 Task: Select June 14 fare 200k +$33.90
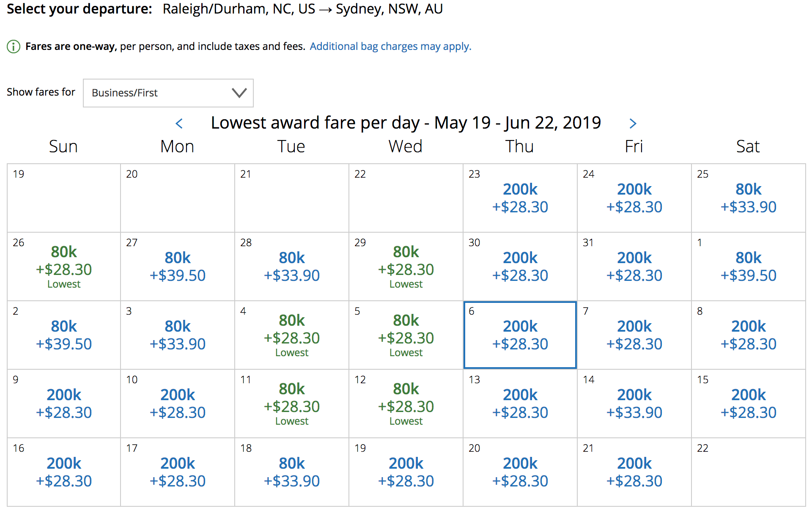pos(634,404)
